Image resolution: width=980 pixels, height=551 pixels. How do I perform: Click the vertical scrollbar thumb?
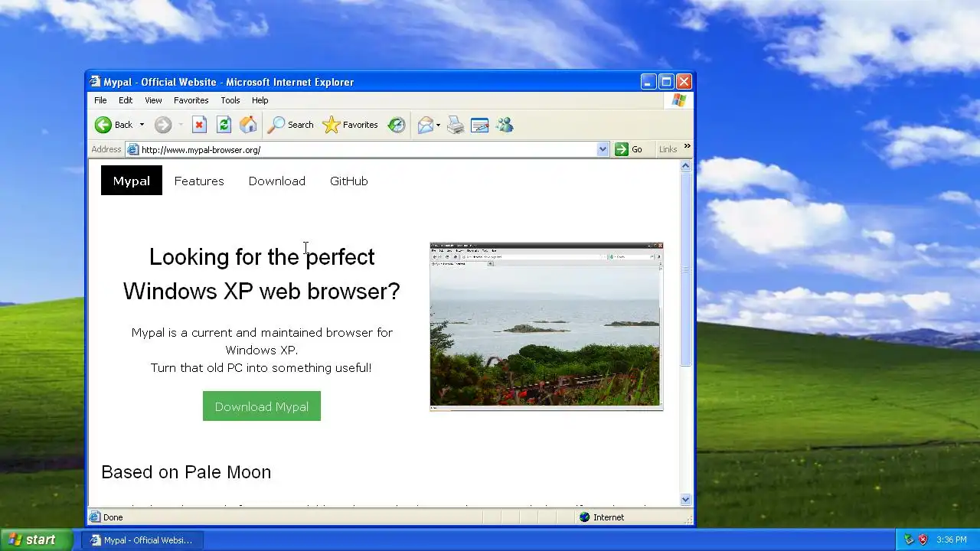point(686,269)
